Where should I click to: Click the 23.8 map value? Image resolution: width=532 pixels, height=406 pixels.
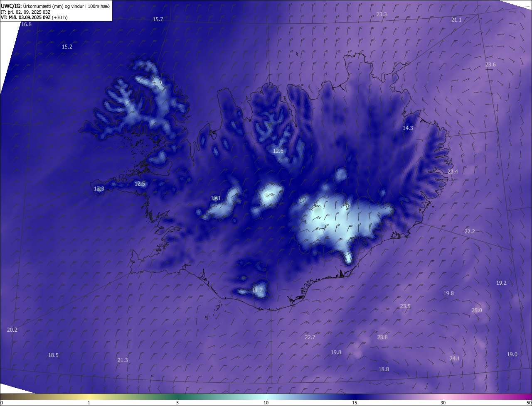click(x=382, y=338)
